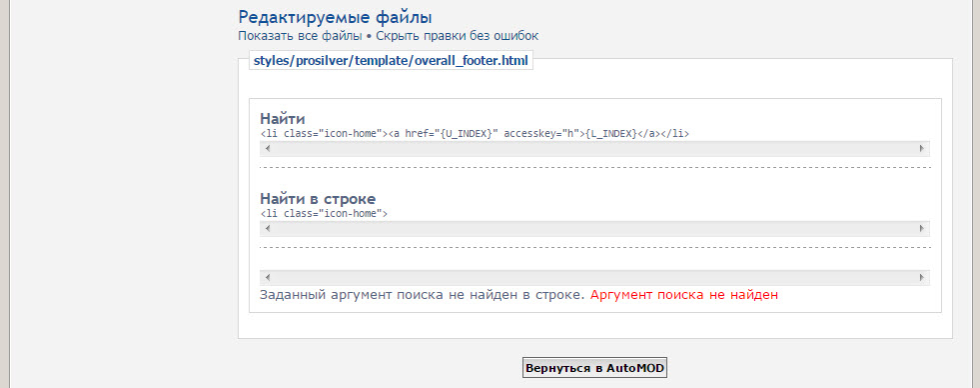980x388 pixels.
Task: Click the 'Найти' code line with icon-home
Action: pos(475,133)
